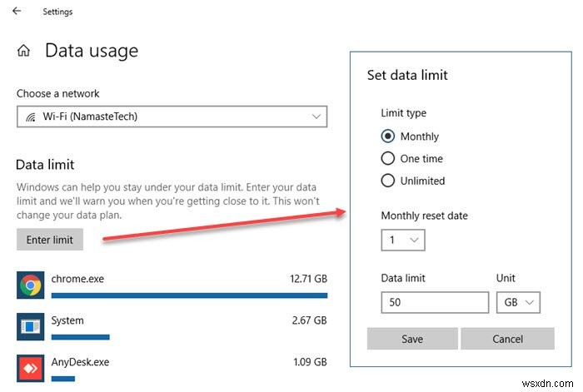Open the GB unit dropdown
Viewport: 583px width, 392px height.
pos(518,302)
